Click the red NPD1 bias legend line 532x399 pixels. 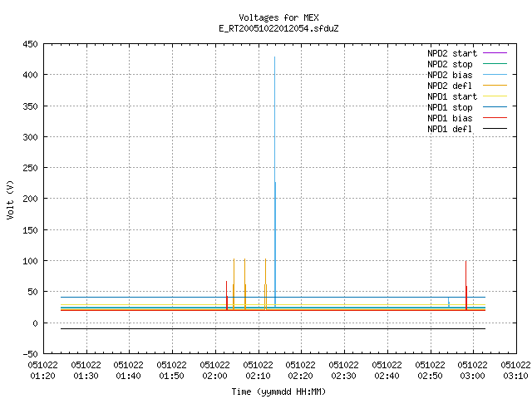[x=495, y=118]
